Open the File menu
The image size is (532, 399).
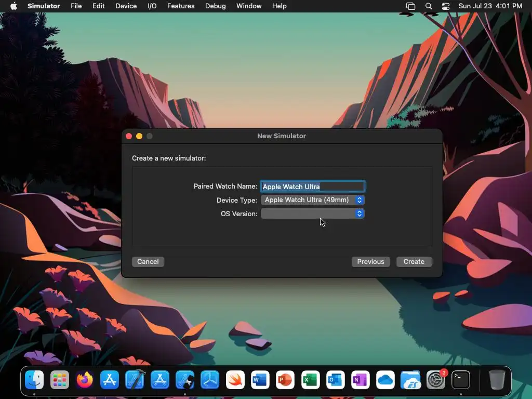tap(76, 6)
